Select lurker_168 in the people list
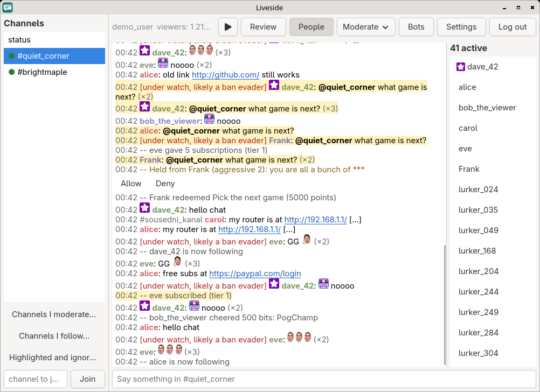 click(493, 251)
